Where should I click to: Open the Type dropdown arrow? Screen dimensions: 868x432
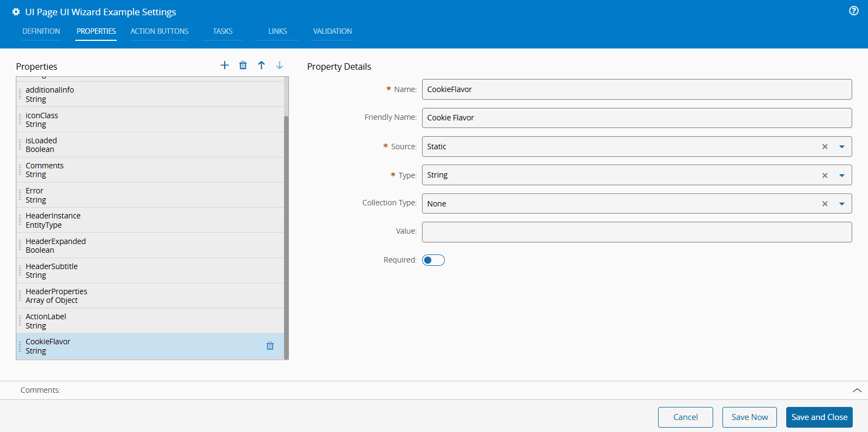point(842,175)
